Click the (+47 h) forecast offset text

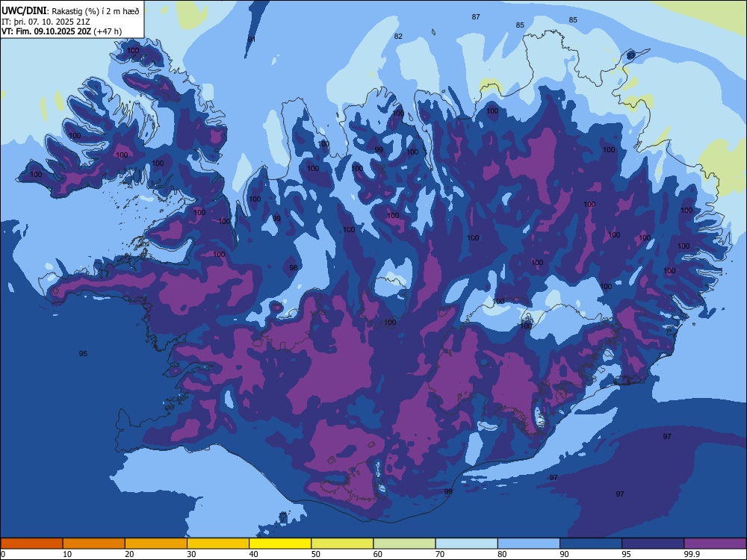108,31
